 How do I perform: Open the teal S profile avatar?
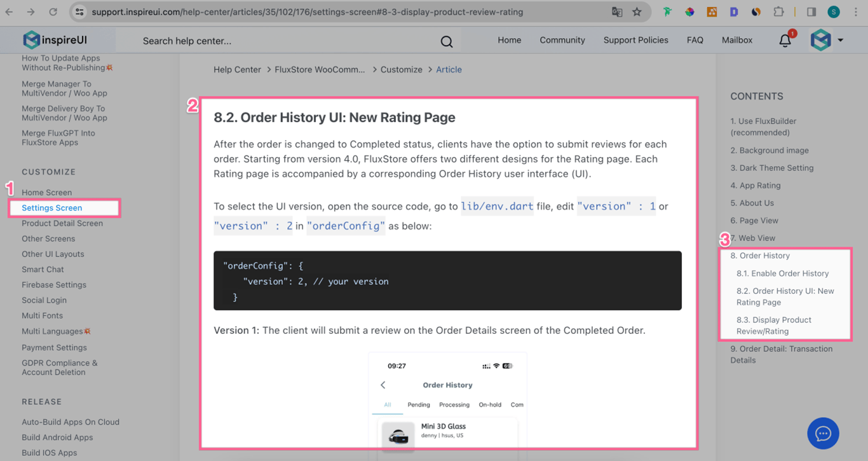point(834,11)
